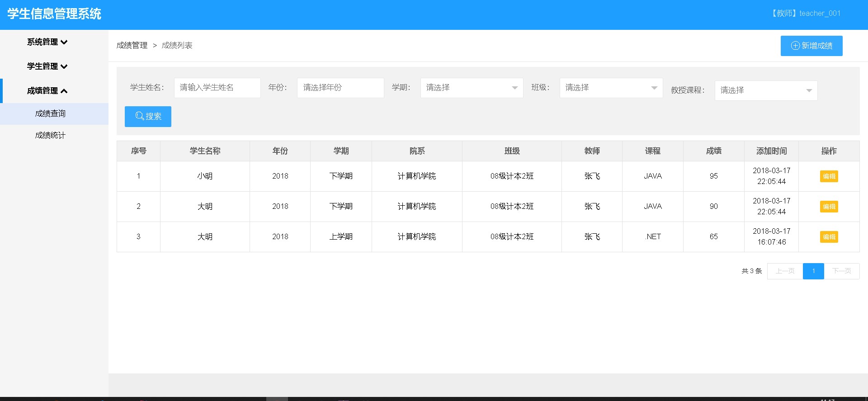Click the 成绩管理 sidebar label
The height and width of the screenshot is (401, 868).
click(x=42, y=91)
